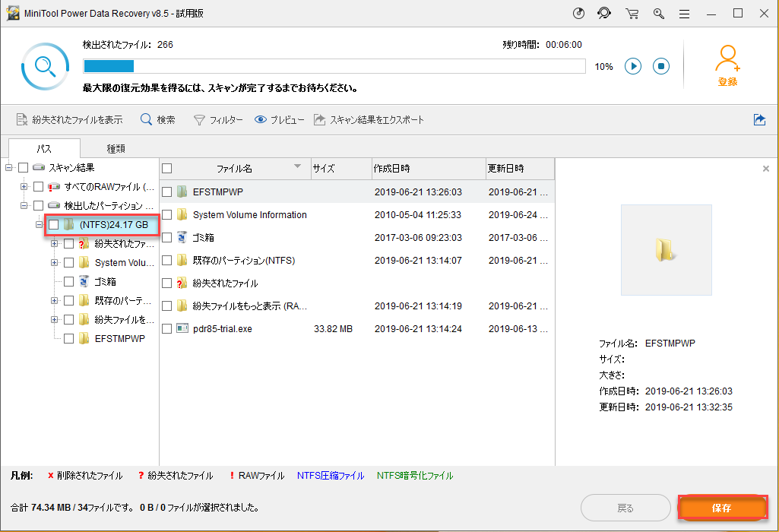Toggle checkbox for (NTFS)24.17 GB partition
The height and width of the screenshot is (532, 779).
point(53,225)
